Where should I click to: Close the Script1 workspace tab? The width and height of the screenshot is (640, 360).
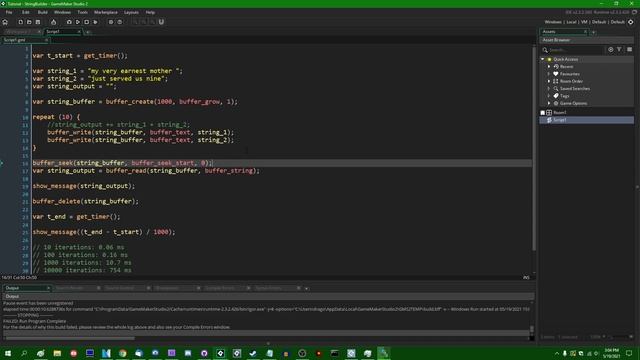[79, 31]
